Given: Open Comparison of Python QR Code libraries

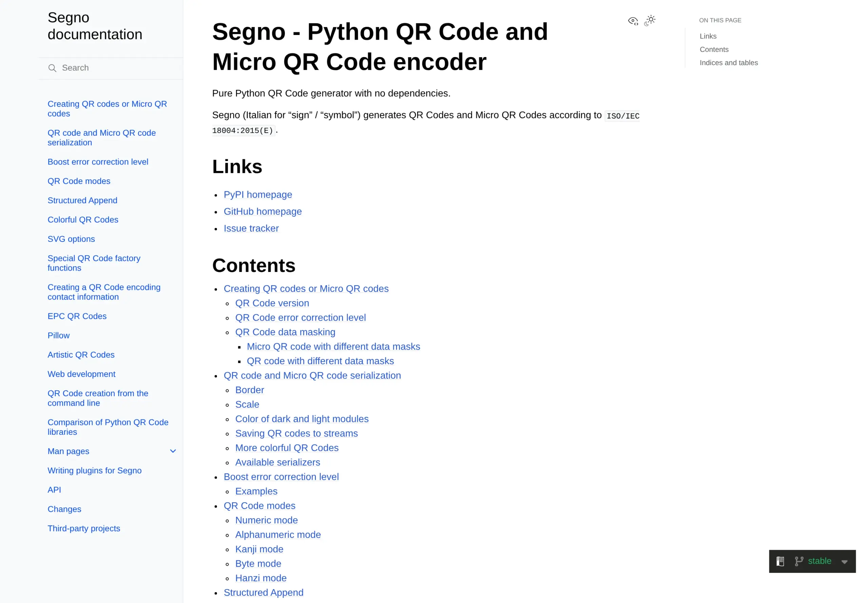Looking at the screenshot, I should click(108, 427).
